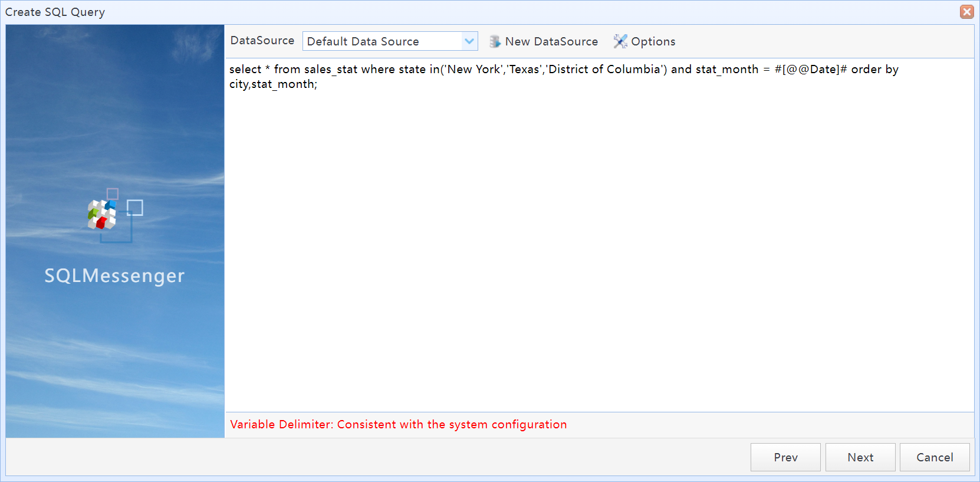Image resolution: width=980 pixels, height=482 pixels.
Task: Click the SQLMessenger title text
Action: click(114, 276)
